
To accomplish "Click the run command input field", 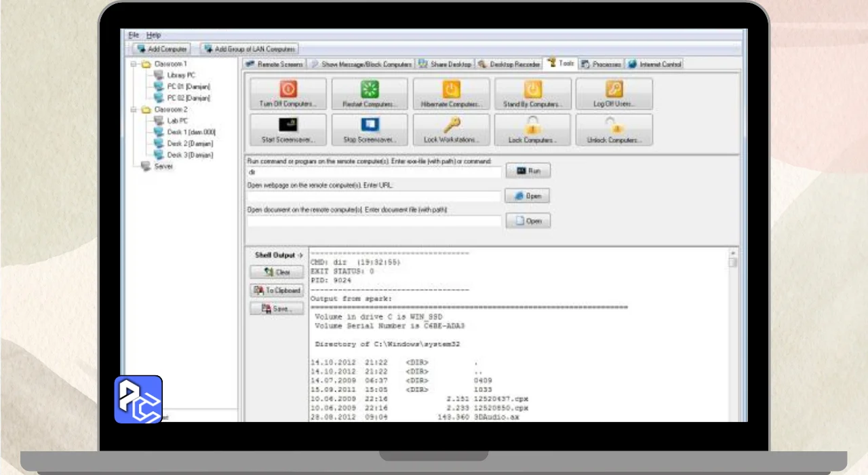I will pos(375,172).
